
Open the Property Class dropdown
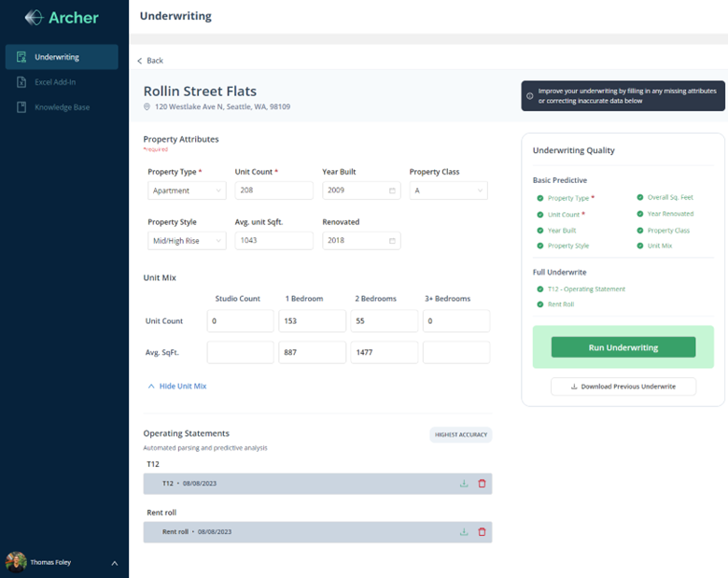click(x=448, y=190)
